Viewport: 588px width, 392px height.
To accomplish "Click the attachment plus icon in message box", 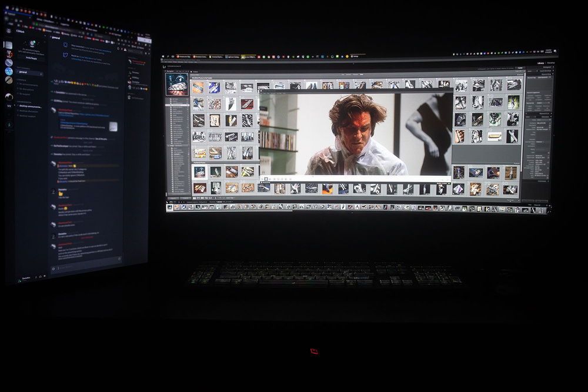I will pos(54,268).
